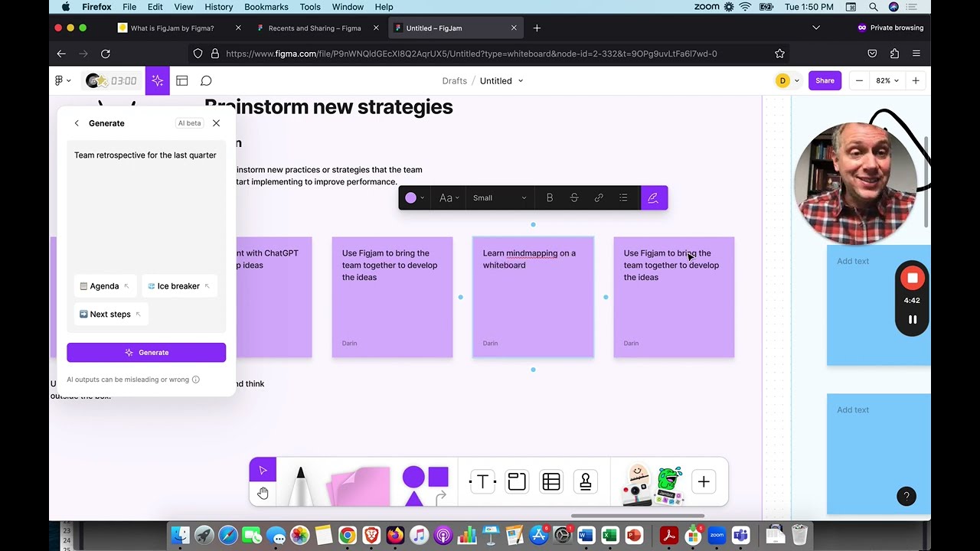This screenshot has height=551, width=980.
Task: Toggle bullet list formatting
Action: coord(623,198)
